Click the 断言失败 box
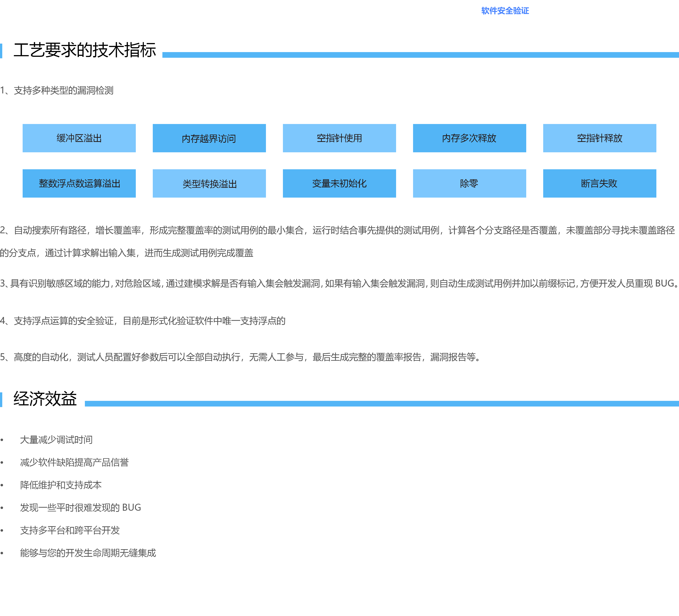Image resolution: width=679 pixels, height=616 pixels. tap(599, 183)
